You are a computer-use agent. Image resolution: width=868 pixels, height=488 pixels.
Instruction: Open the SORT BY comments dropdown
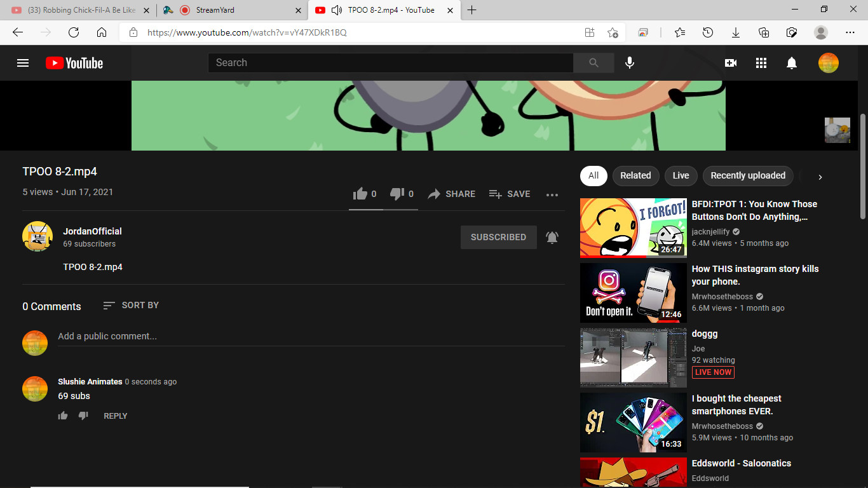131,306
